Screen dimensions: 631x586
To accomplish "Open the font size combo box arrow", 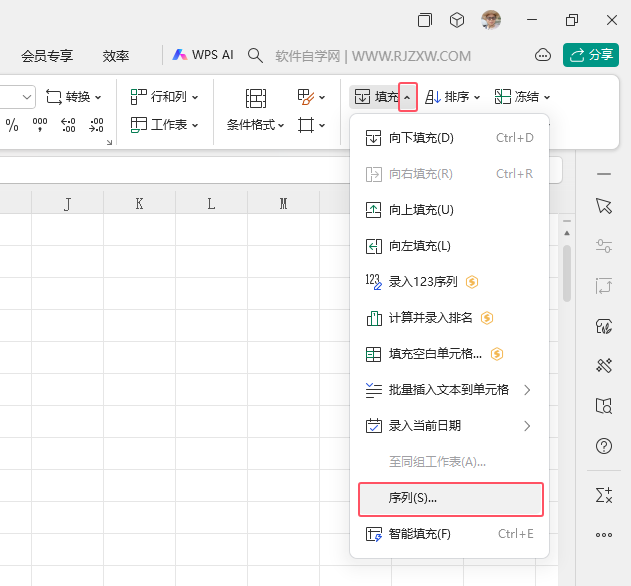I will pyautogui.click(x=27, y=97).
